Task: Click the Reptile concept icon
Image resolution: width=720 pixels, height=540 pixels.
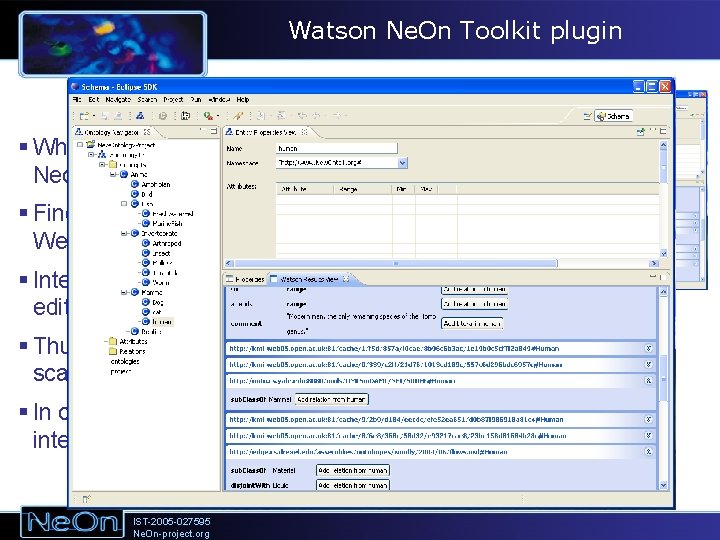Action: pos(135,331)
